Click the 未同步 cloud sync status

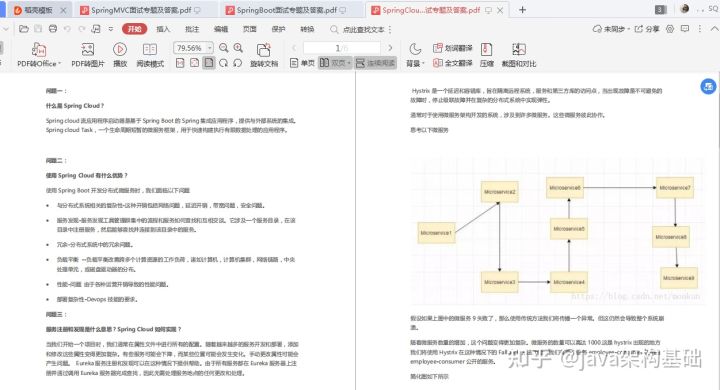611,29
